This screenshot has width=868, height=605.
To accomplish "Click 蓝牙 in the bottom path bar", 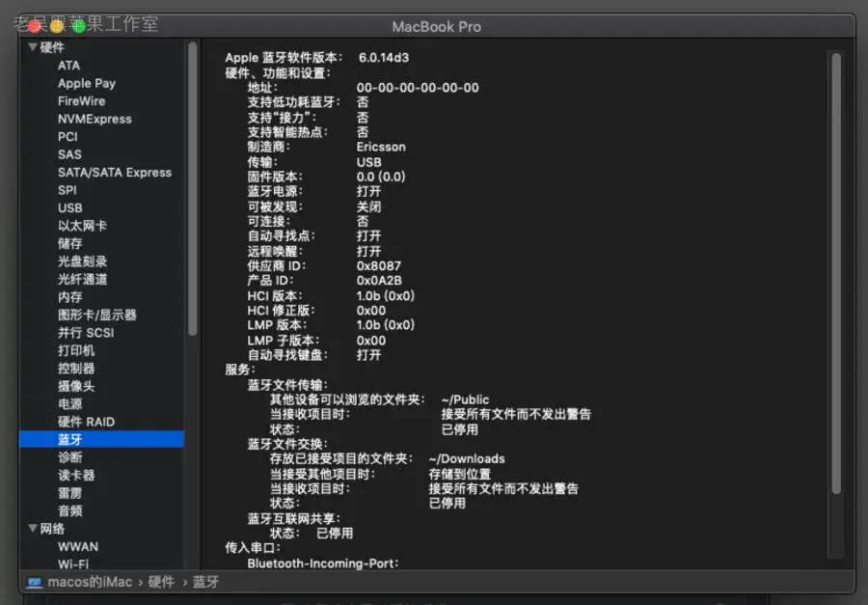I will pos(205,582).
